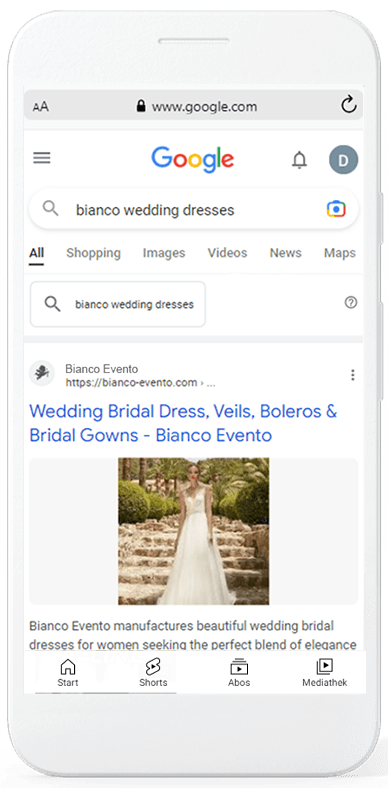Image resolution: width=388 pixels, height=788 pixels.
Task: Open notifications bell
Action: pyautogui.click(x=300, y=160)
